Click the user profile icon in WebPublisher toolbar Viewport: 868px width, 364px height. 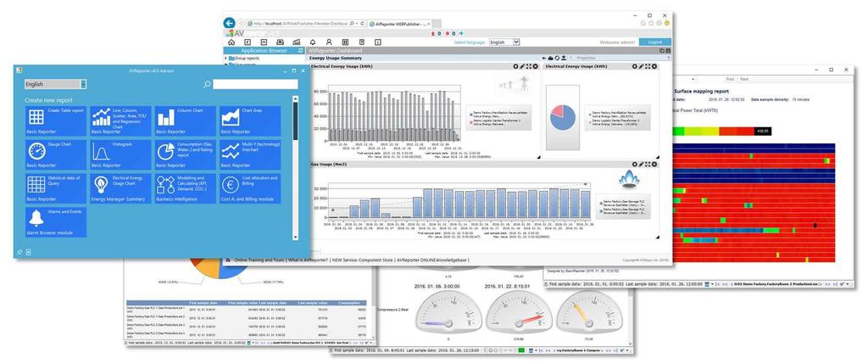tap(329, 42)
